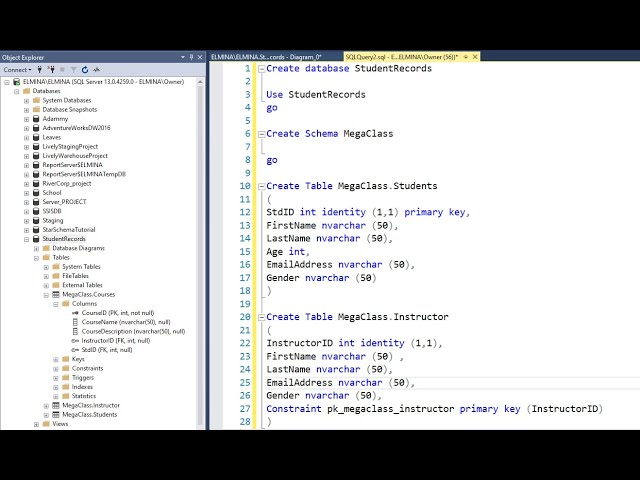Image resolution: width=640 pixels, height=480 pixels.
Task: Collapse the Tables folder node
Action: 36,258
